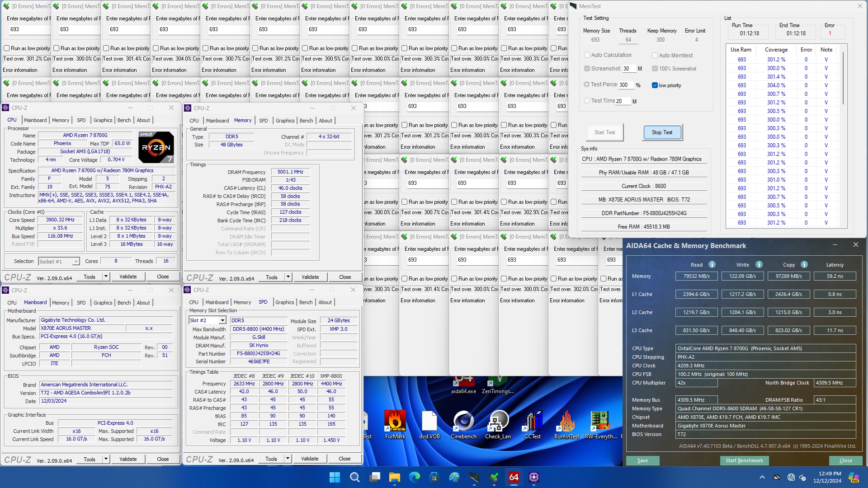Click the Copy info icon in AIDA64
Image resolution: width=868 pixels, height=488 pixels.
click(x=804, y=265)
